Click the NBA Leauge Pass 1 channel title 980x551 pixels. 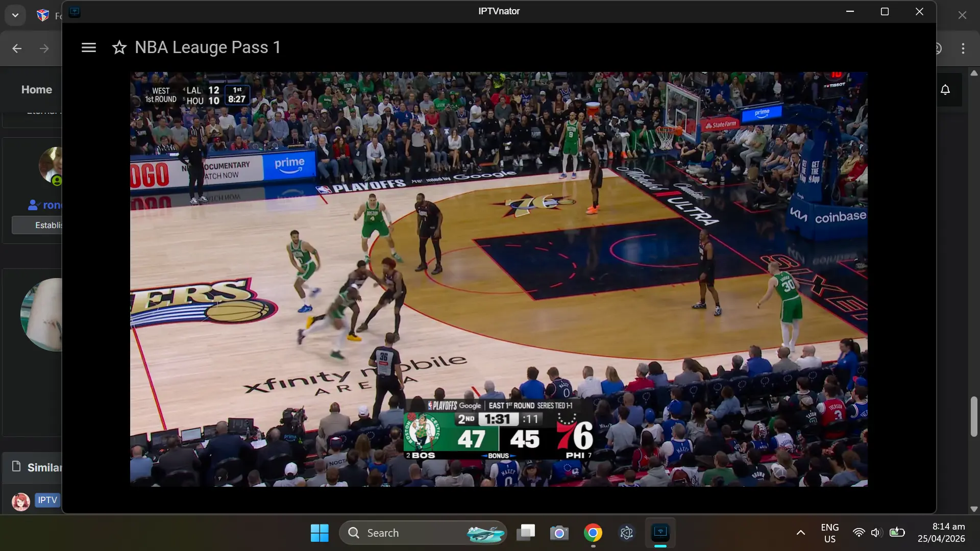coord(208,47)
